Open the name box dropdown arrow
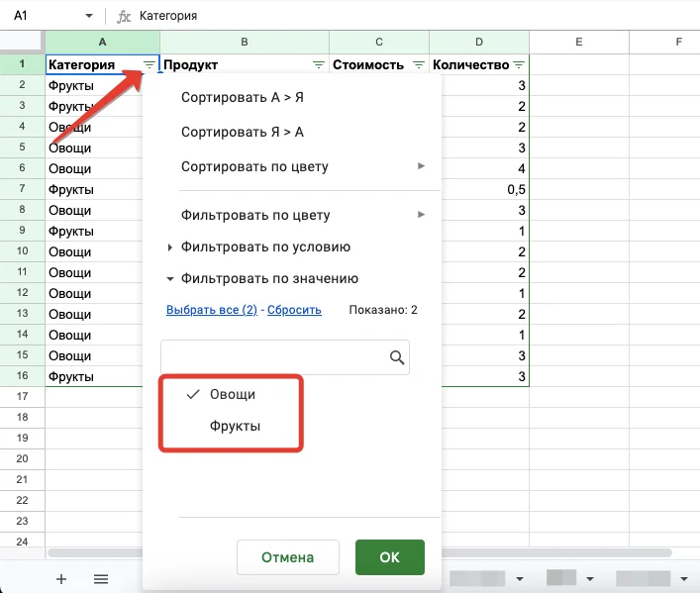 click(89, 17)
